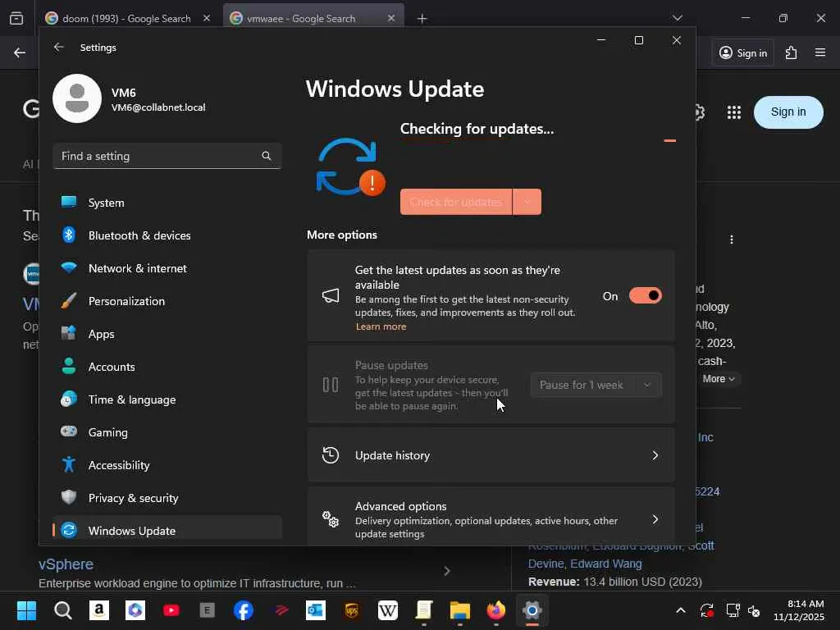This screenshot has width=840, height=630.
Task: Open Firefox list all tabs dropdown
Action: click(x=677, y=18)
